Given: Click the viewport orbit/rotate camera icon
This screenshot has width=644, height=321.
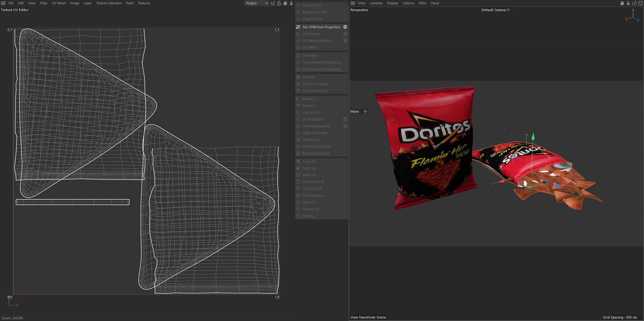Looking at the screenshot, I should (x=634, y=3).
